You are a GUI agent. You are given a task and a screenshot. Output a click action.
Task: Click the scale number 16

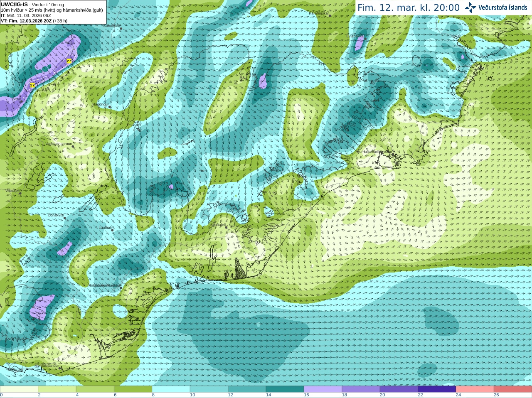(306, 395)
